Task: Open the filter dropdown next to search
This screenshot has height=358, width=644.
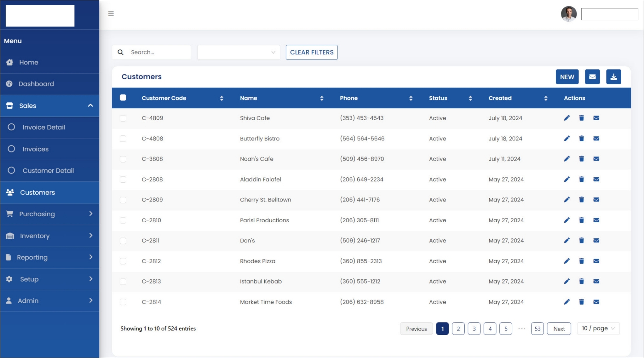Action: coord(239,52)
